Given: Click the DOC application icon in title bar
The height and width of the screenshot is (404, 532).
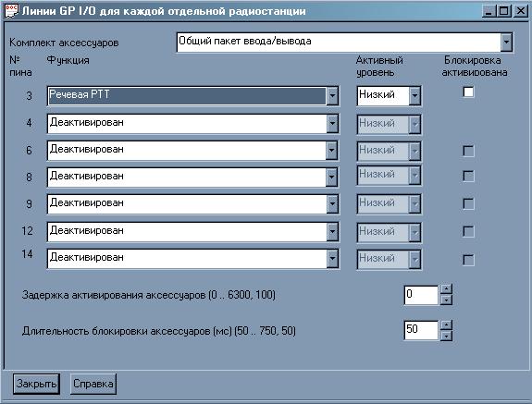Looking at the screenshot, I should 11,10.
